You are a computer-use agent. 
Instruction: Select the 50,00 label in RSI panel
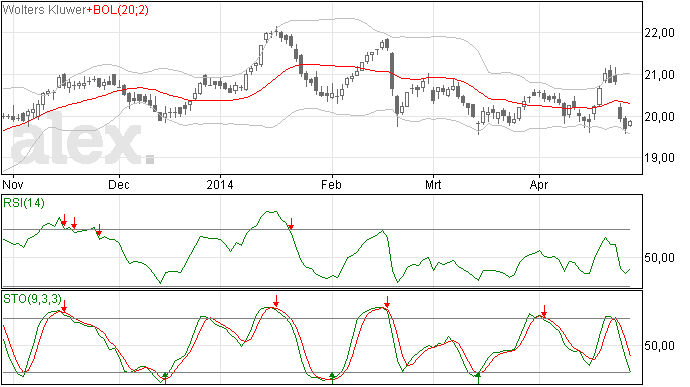pyautogui.click(x=659, y=258)
